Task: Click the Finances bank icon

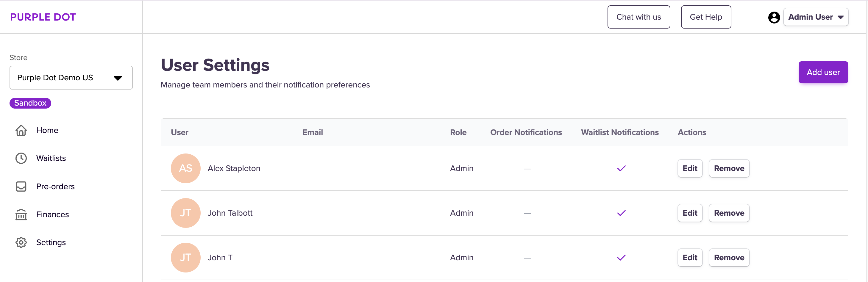Action: pyautogui.click(x=21, y=214)
